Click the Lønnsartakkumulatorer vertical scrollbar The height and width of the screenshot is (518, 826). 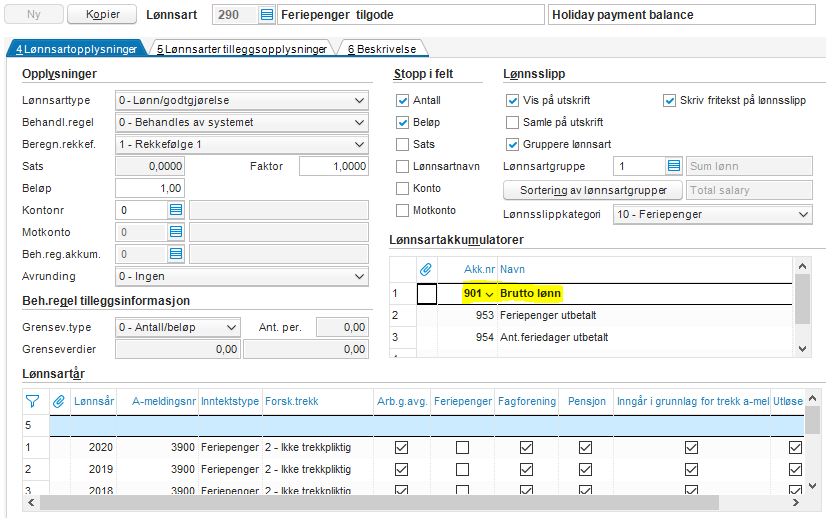802,300
